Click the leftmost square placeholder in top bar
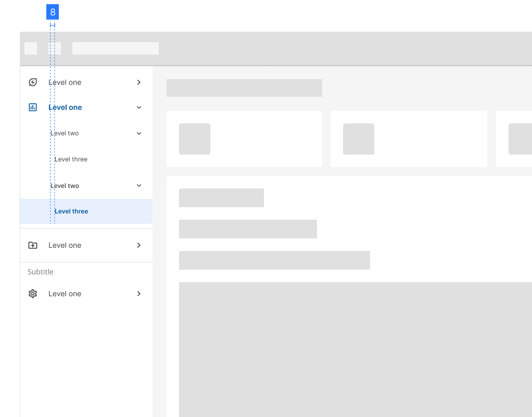 pos(31,48)
